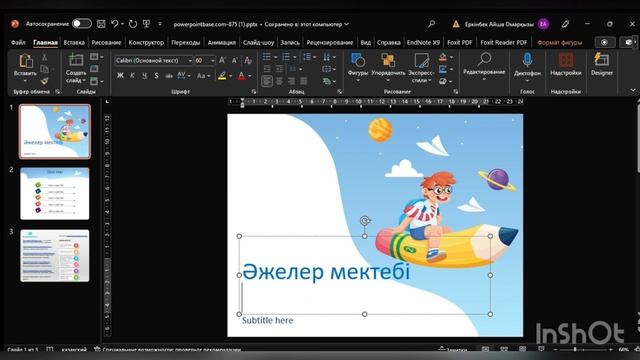
Task: Open the saved location dropdown next to filename
Action: coord(347,24)
